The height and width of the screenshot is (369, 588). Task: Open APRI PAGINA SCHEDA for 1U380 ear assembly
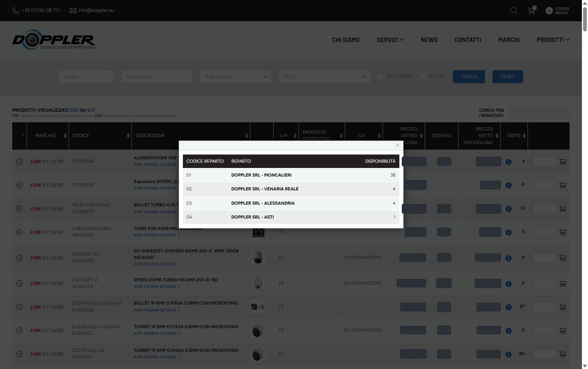tap(157, 235)
